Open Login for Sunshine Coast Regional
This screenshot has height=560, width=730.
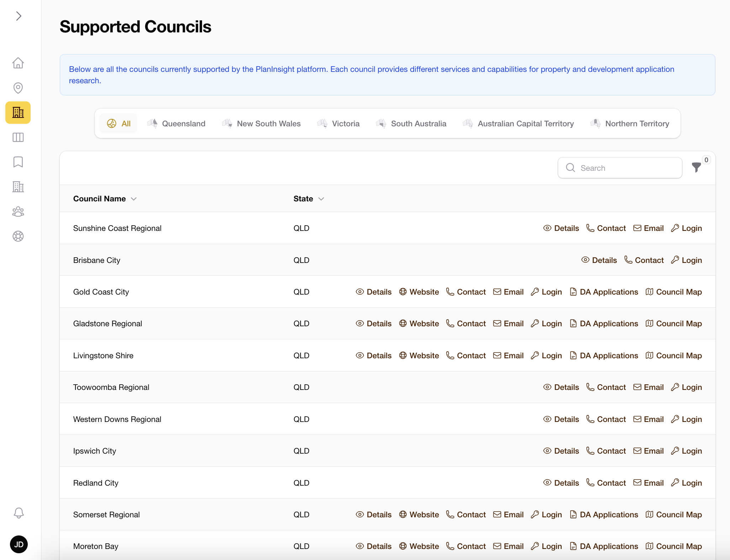point(686,228)
